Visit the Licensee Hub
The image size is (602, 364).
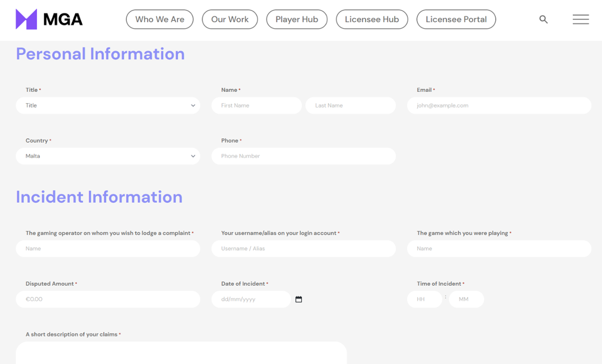(372, 19)
